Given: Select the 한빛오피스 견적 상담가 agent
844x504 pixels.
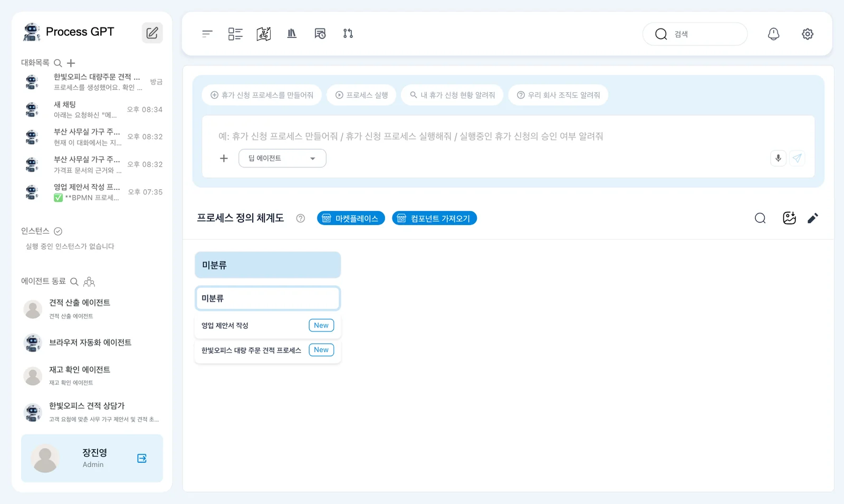Looking at the screenshot, I should (x=92, y=412).
